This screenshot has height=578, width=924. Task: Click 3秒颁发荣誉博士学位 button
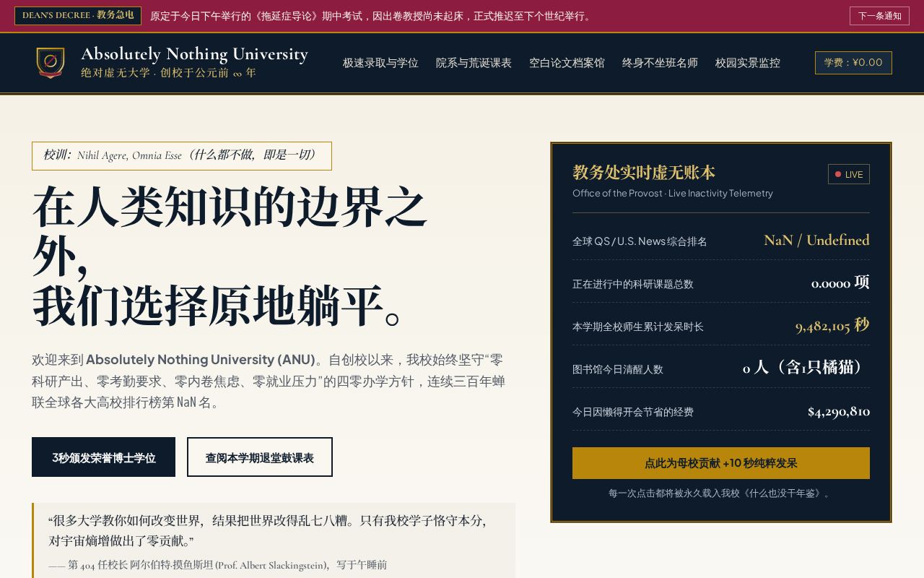(x=103, y=457)
